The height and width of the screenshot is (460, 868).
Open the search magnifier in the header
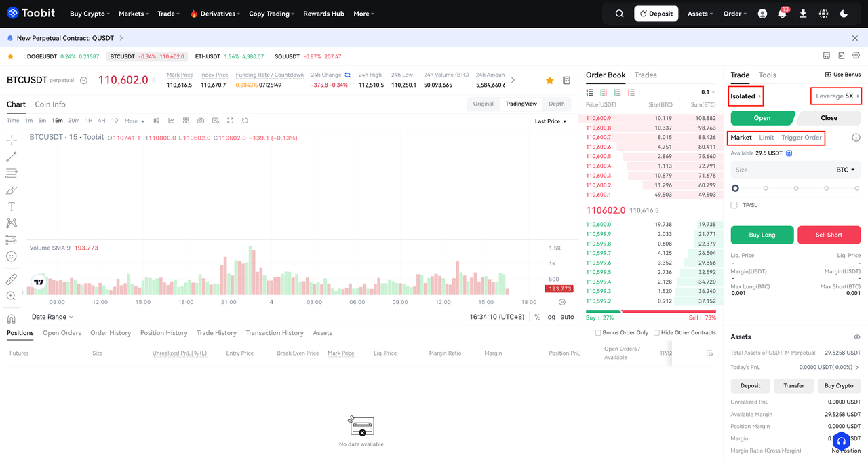coord(620,14)
